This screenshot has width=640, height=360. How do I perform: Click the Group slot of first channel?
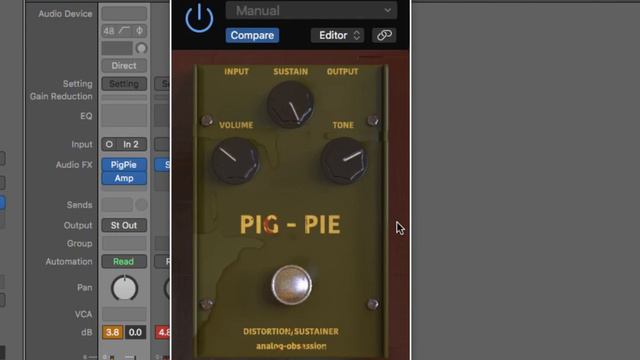124,243
